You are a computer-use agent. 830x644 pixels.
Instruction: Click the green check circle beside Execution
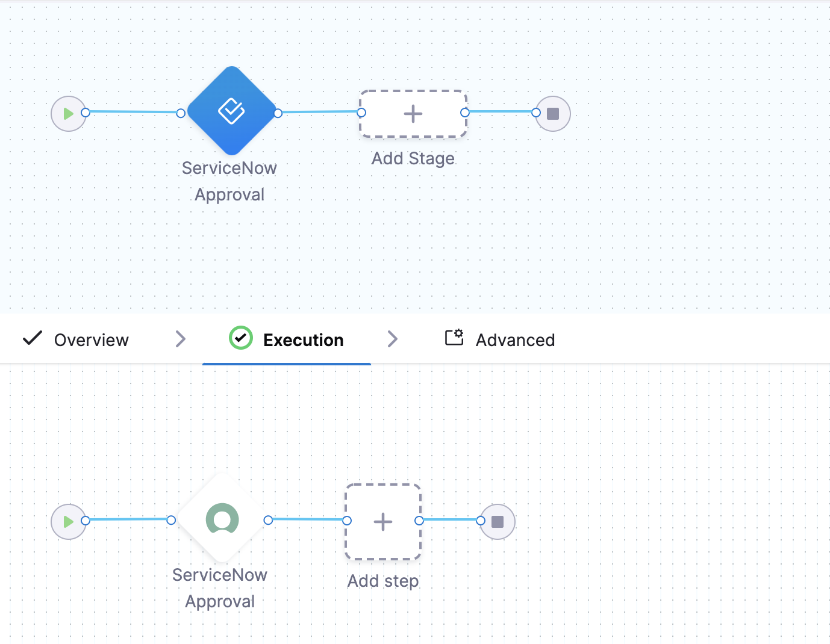[x=241, y=338]
